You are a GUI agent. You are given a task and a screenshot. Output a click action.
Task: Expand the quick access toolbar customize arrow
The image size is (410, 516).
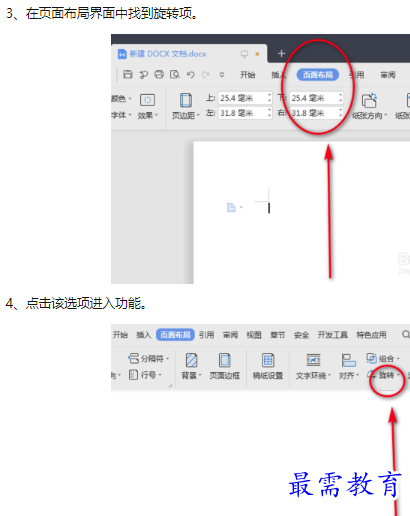222,75
